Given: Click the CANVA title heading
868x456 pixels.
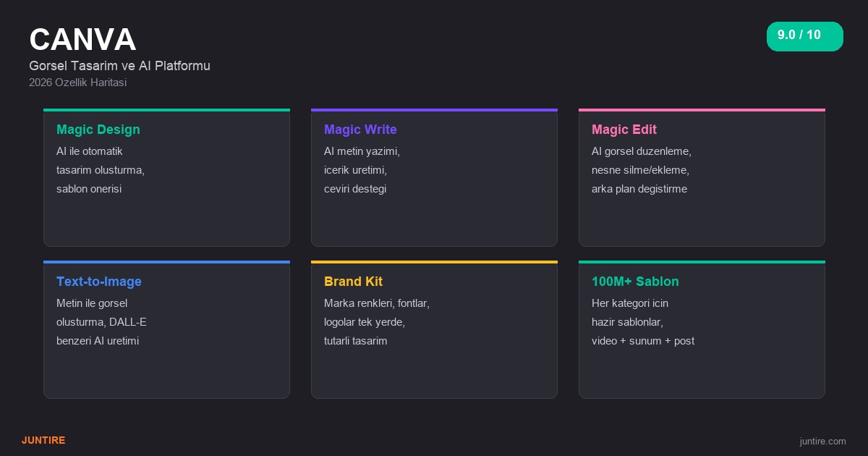Looking at the screenshot, I should [x=82, y=39].
